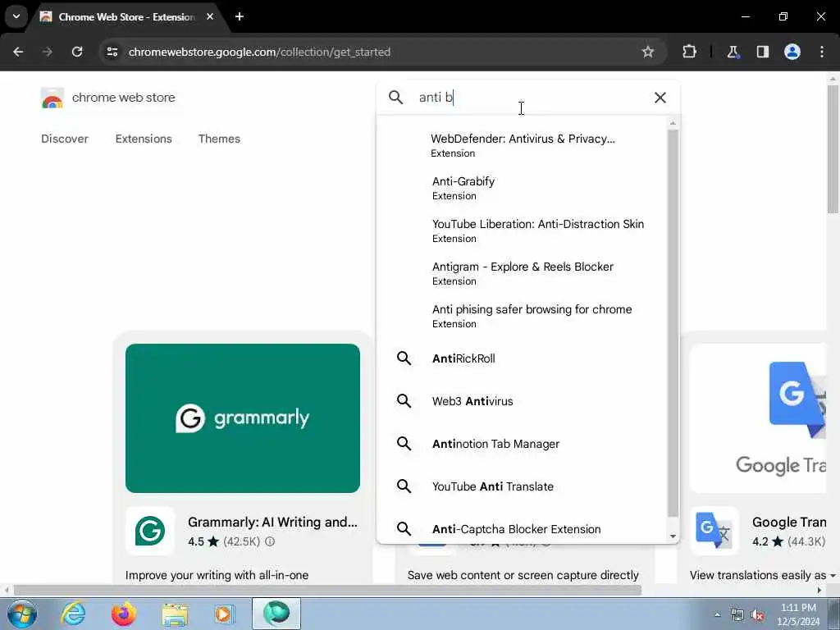Launch Internet Explorer from taskbar
The height and width of the screenshot is (630, 840).
point(73,614)
